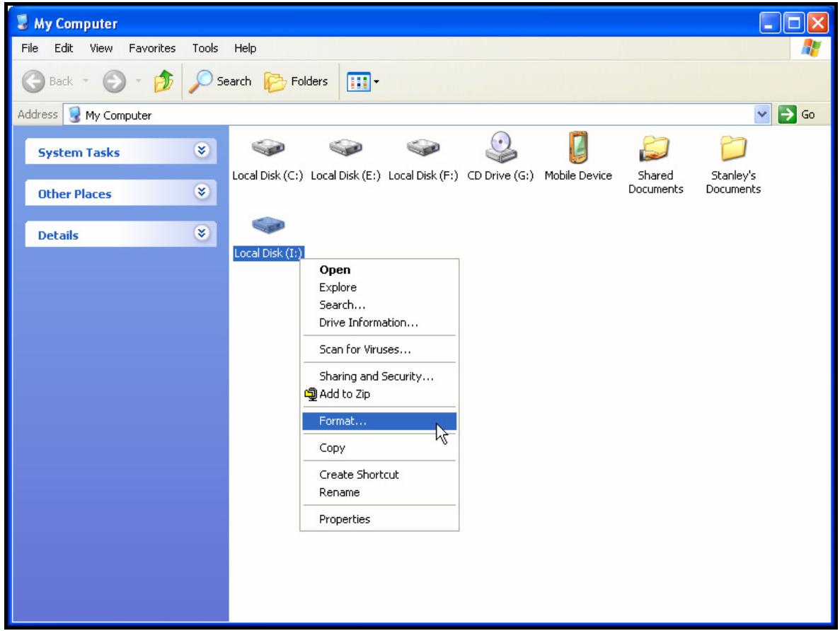
Task: Open the Address bar dropdown
Action: pyautogui.click(x=761, y=114)
